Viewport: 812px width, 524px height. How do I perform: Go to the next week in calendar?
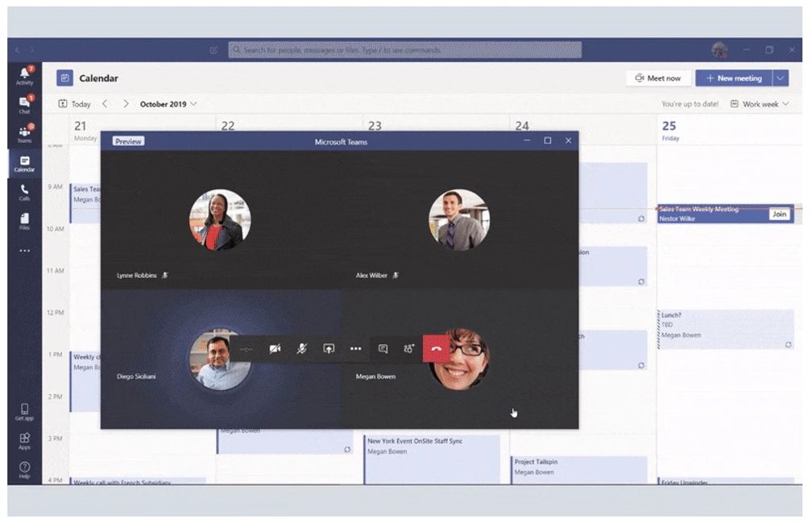click(x=126, y=104)
